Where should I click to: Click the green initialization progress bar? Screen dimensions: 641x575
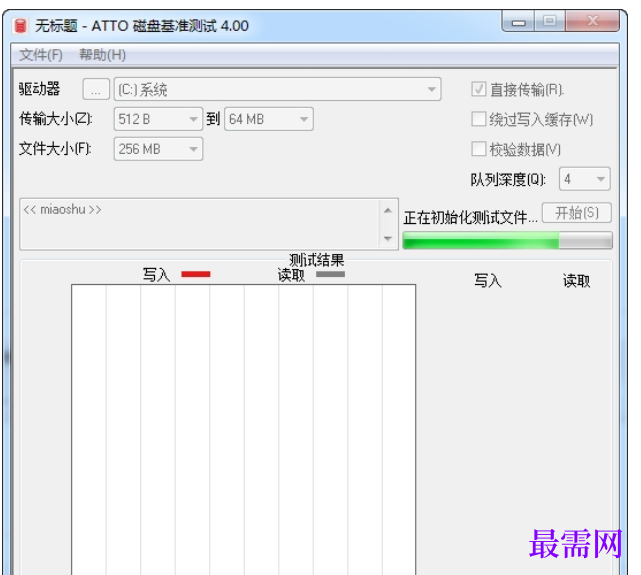pyautogui.click(x=507, y=240)
